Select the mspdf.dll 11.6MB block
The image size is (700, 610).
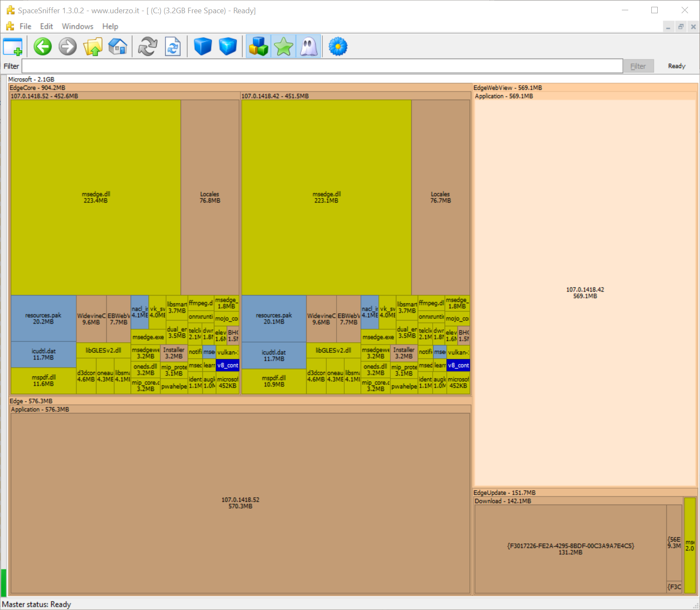44,381
